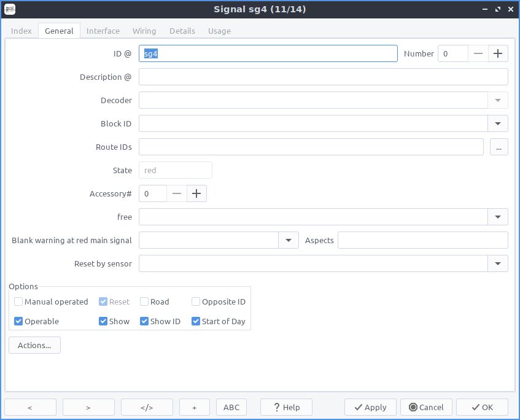Expand the Block ID dropdown
The width and height of the screenshot is (520, 420).
tap(498, 124)
